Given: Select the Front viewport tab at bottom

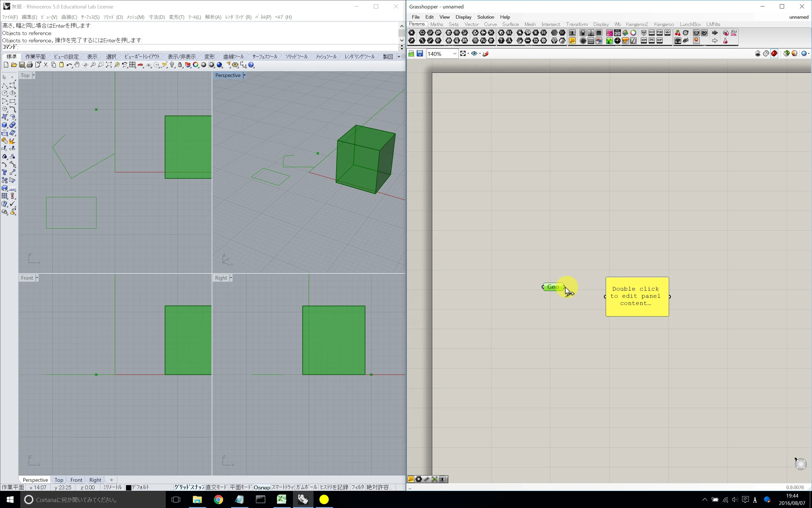Looking at the screenshot, I should click(x=76, y=480).
